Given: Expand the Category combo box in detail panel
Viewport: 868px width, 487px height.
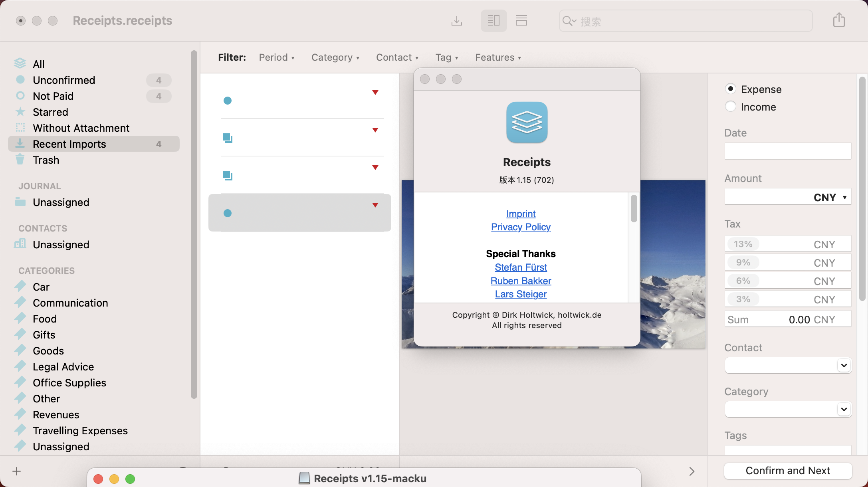Looking at the screenshot, I should click(844, 409).
